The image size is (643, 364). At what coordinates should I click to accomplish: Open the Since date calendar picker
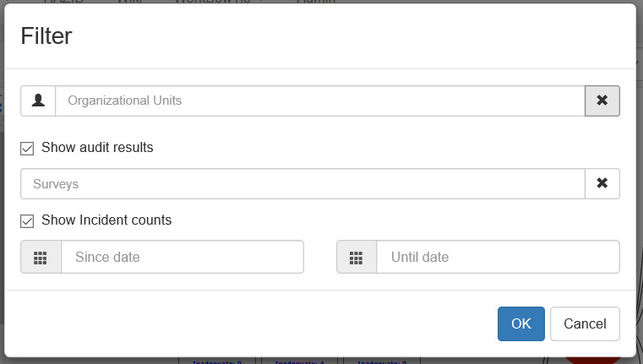(41, 257)
